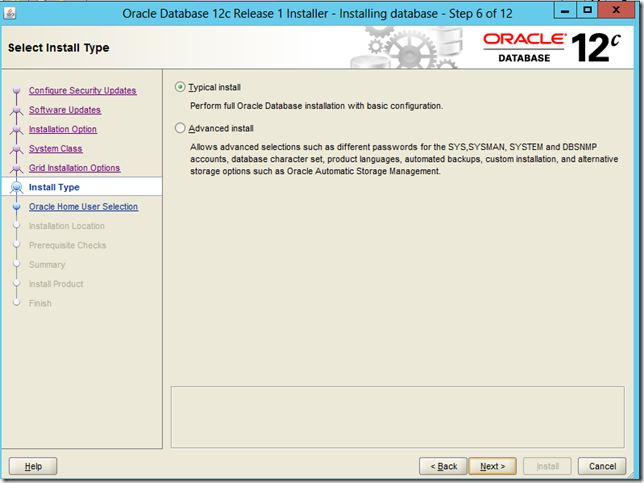The image size is (644, 483).
Task: Select the Install Type step in sidebar
Action: pyautogui.click(x=54, y=187)
